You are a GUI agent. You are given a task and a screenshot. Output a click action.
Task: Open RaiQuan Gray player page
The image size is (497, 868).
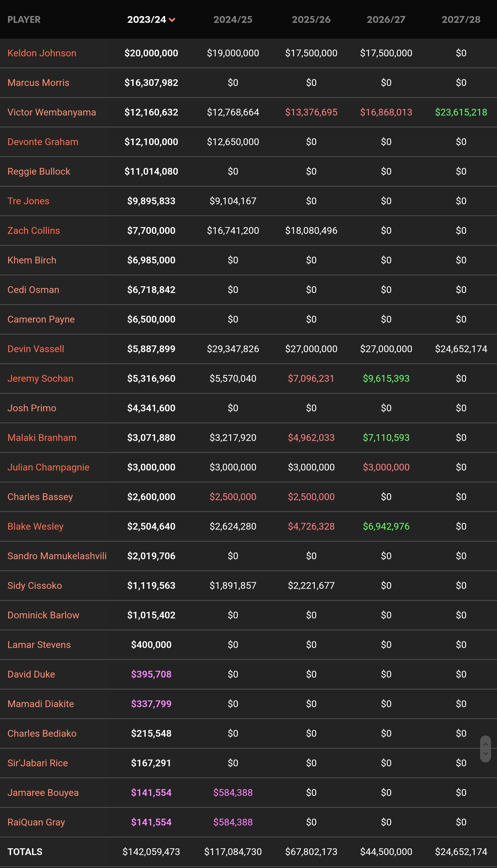click(36, 822)
